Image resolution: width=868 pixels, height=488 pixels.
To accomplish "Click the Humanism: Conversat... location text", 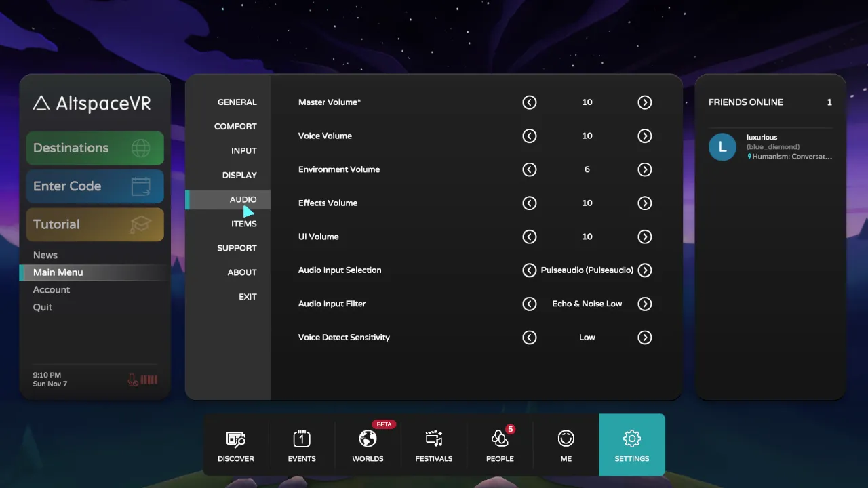I will 792,157.
